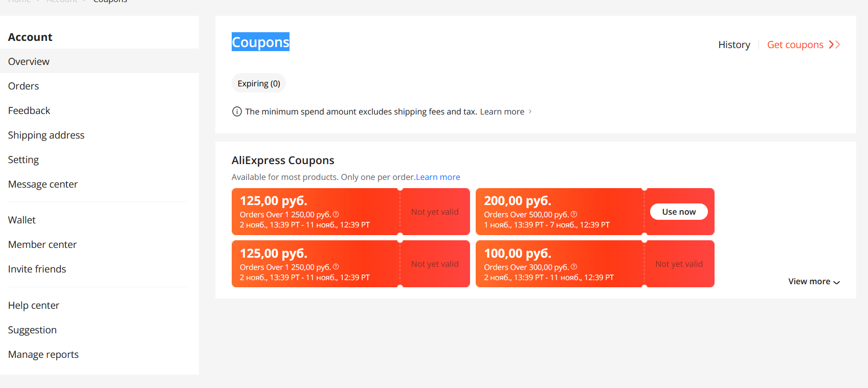Open Manage reports in the sidebar
The height and width of the screenshot is (388, 868).
[x=43, y=354]
